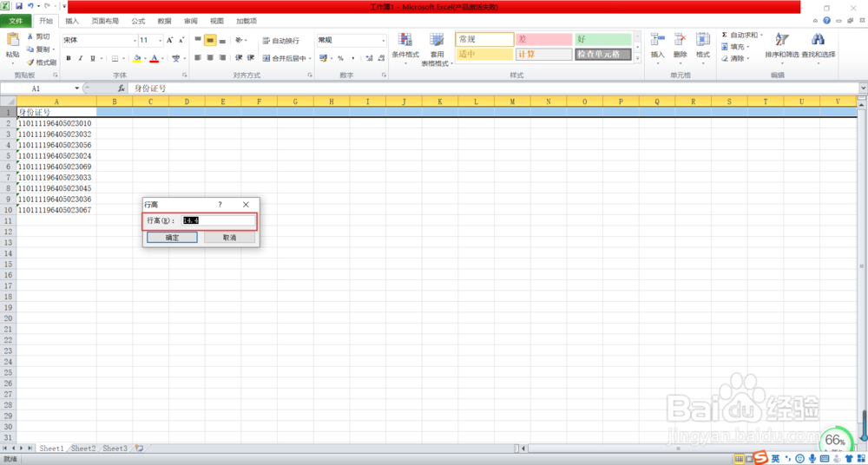Decrease font size with small A icon
Screen dimensions: 868x465
(181, 41)
